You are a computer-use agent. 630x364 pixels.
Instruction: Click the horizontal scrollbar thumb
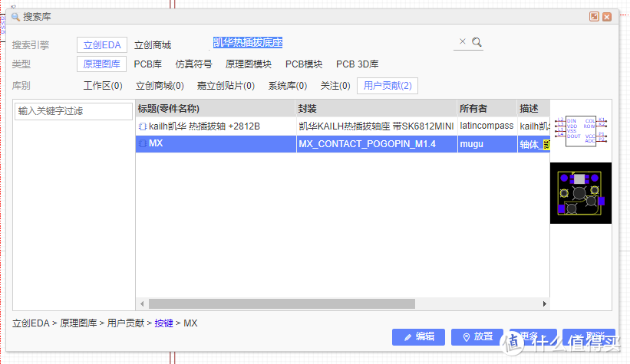coord(282,303)
